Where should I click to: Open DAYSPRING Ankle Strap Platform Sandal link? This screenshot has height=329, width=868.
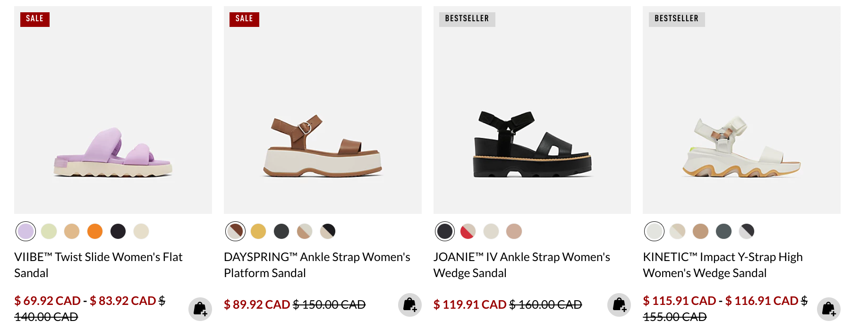point(317,265)
